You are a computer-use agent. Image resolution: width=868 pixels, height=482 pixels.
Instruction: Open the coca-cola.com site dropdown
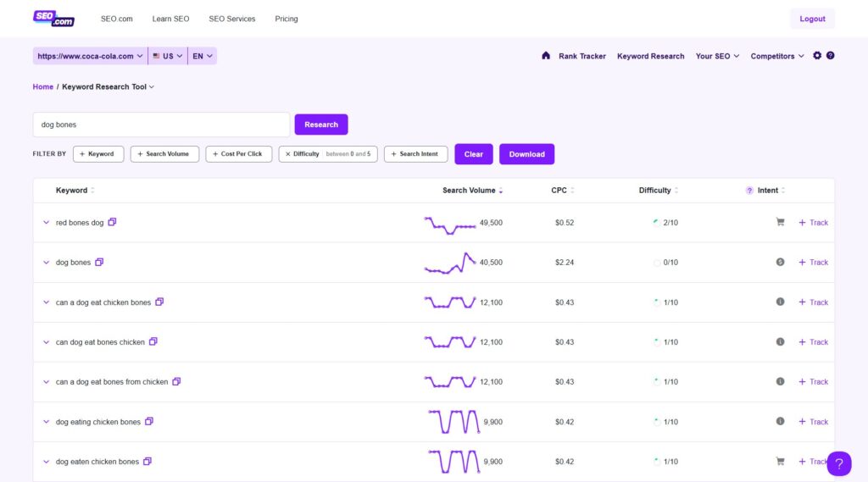point(90,56)
